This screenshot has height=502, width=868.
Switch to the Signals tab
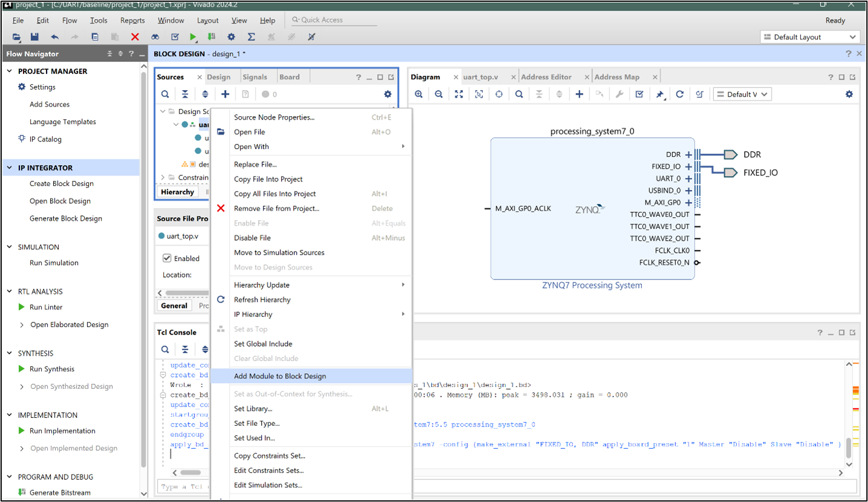click(x=254, y=77)
